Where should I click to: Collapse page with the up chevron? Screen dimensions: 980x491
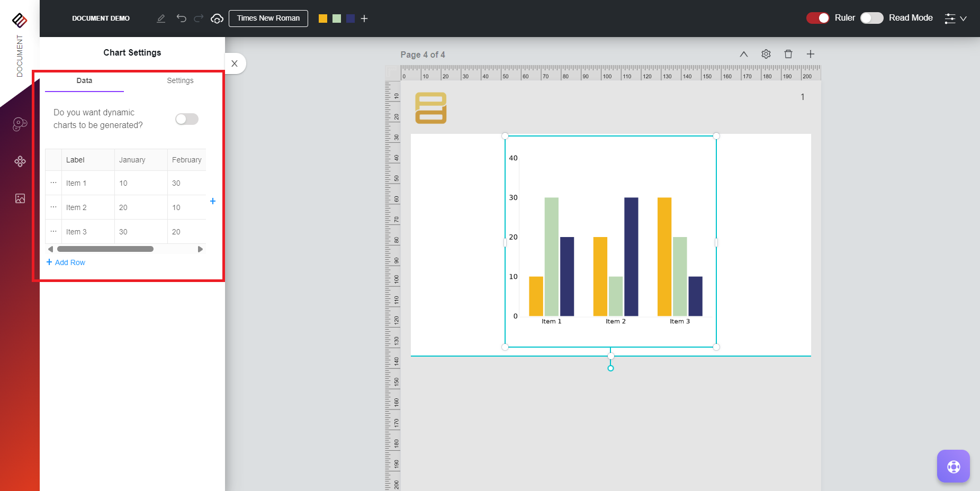point(743,54)
